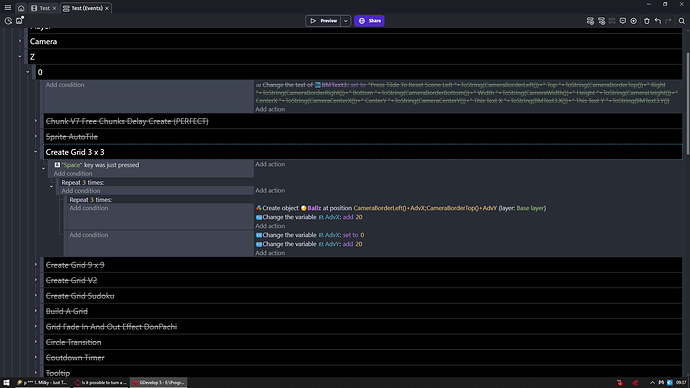The height and width of the screenshot is (388, 690).
Task: Add action to outer Repeat 3 times
Action: pyautogui.click(x=270, y=190)
